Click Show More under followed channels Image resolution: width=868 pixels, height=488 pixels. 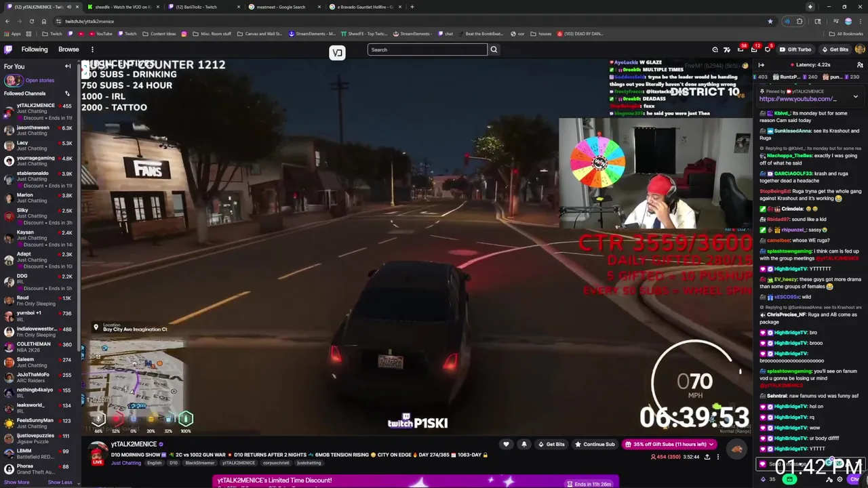point(16,483)
